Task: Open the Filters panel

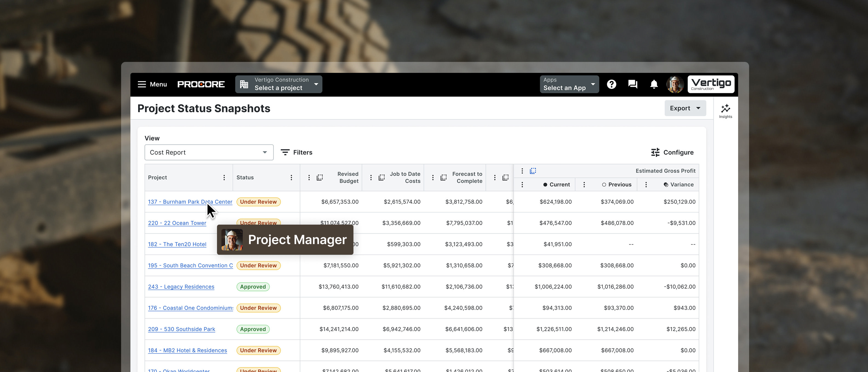Action: click(296, 152)
